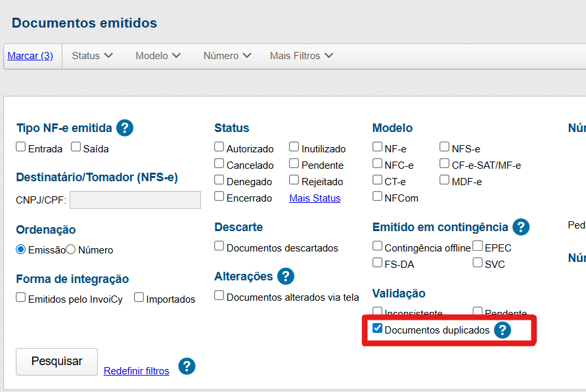Enable the Autorizado status checkbox

219,147
